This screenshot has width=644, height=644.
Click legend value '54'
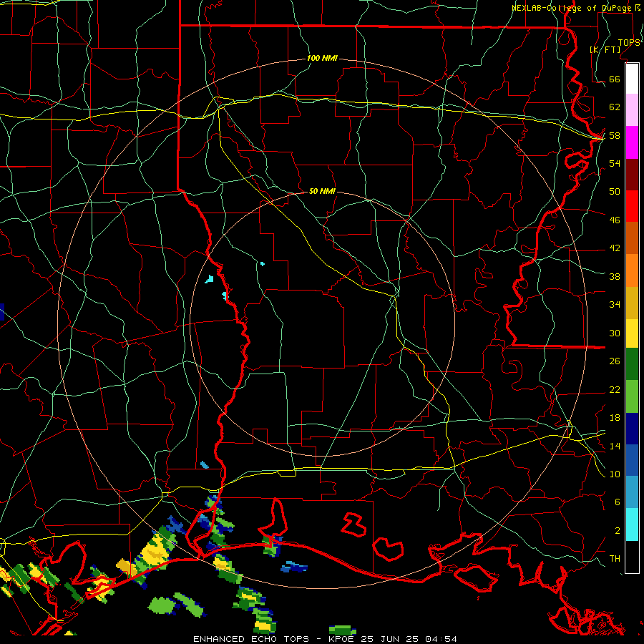(x=615, y=163)
